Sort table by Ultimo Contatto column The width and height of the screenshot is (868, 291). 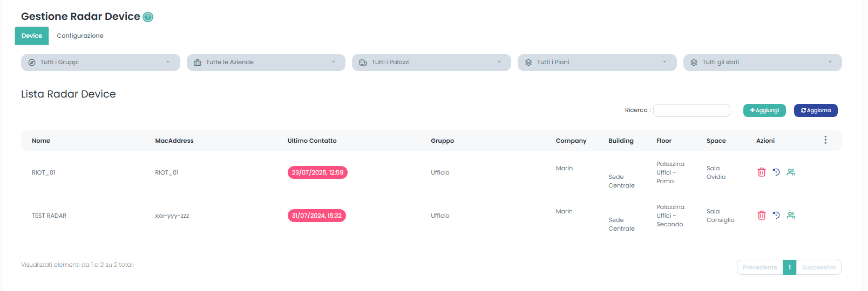(312, 141)
